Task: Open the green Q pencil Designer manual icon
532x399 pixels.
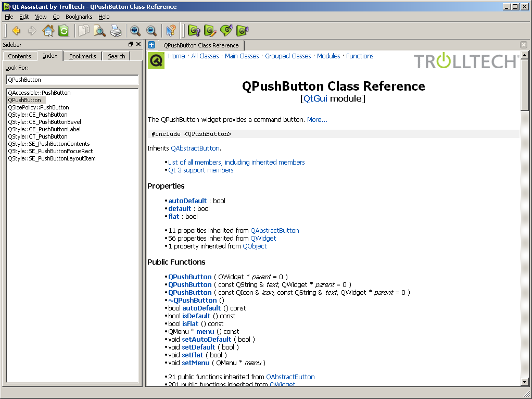Action: (x=210, y=31)
